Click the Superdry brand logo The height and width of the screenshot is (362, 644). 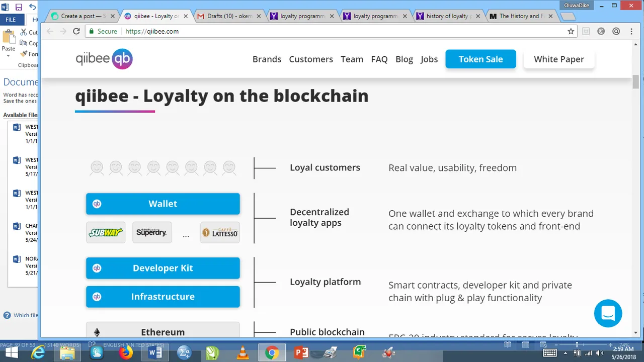coord(152,233)
